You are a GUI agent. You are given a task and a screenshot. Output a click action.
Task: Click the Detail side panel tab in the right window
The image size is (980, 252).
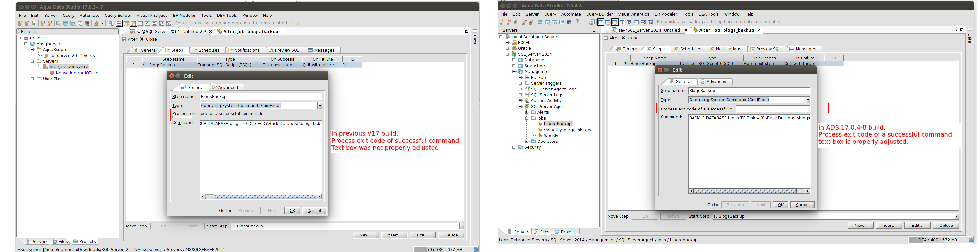pyautogui.click(x=970, y=37)
